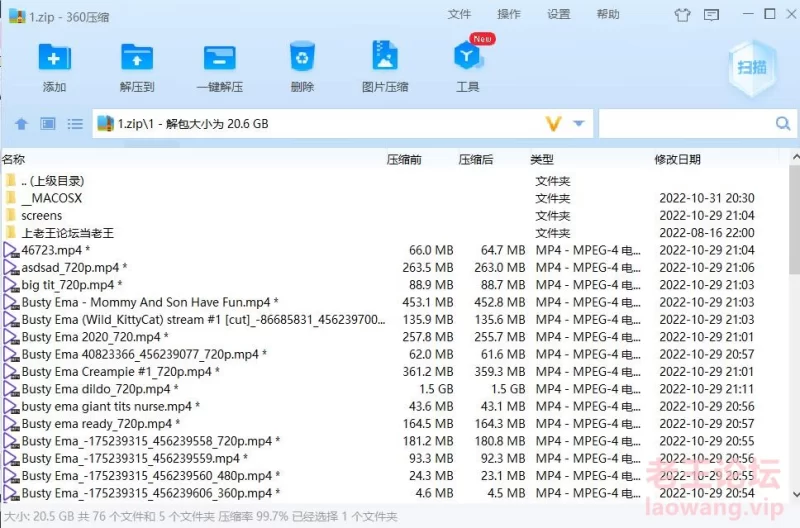This screenshot has width=800, height=528.
Task: Sort by 名称 (Name) column header
Action: tap(13, 159)
